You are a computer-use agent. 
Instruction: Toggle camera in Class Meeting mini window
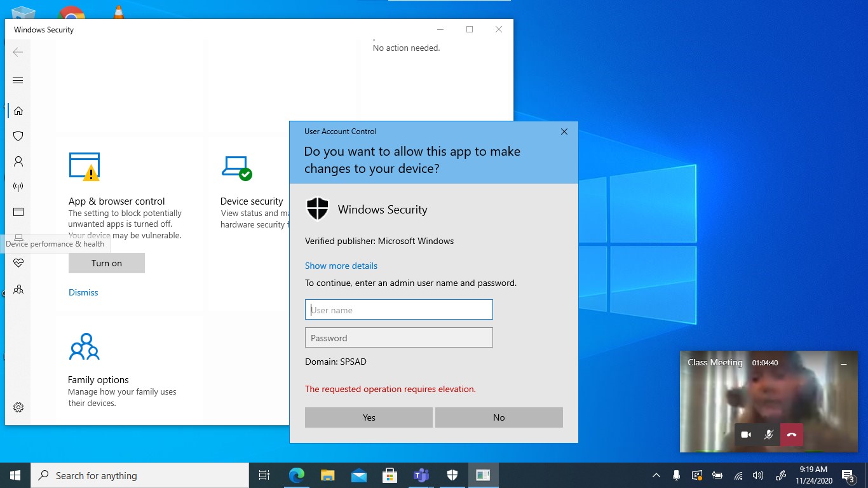point(746,435)
